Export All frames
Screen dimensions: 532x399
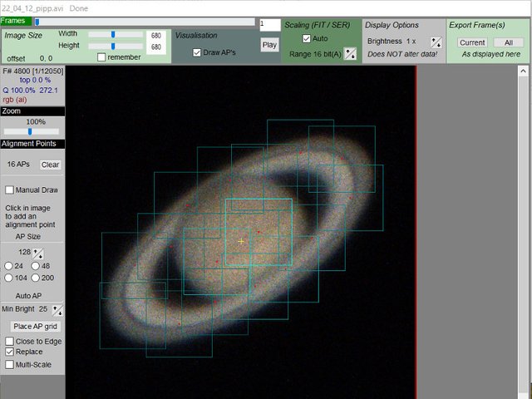pos(508,42)
